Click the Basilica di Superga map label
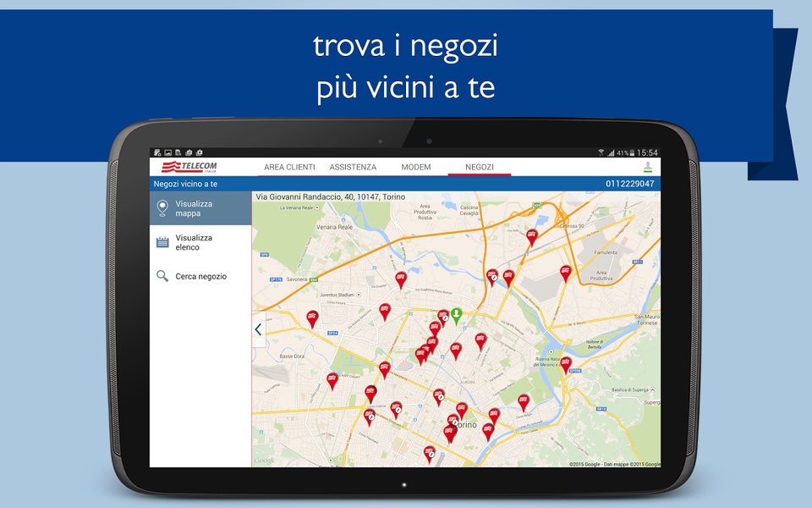The width and height of the screenshot is (812, 508). click(x=629, y=389)
